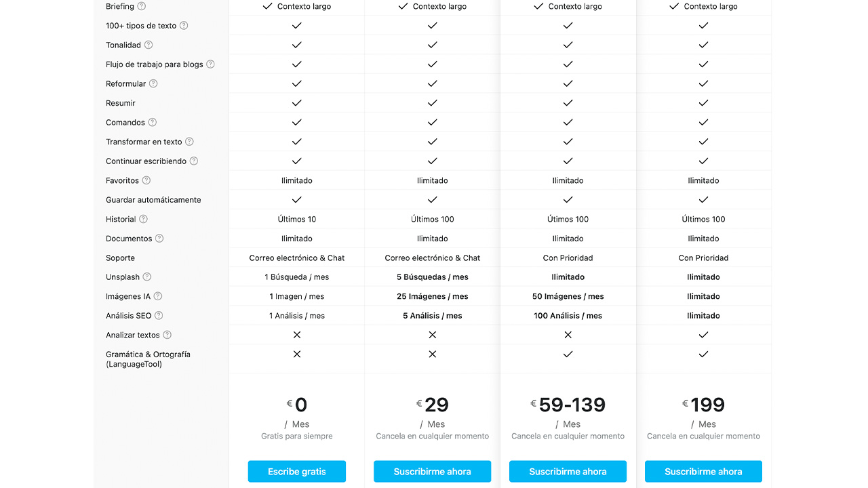
Task: Subscribe to the €199 monthly plan
Action: pyautogui.click(x=703, y=471)
